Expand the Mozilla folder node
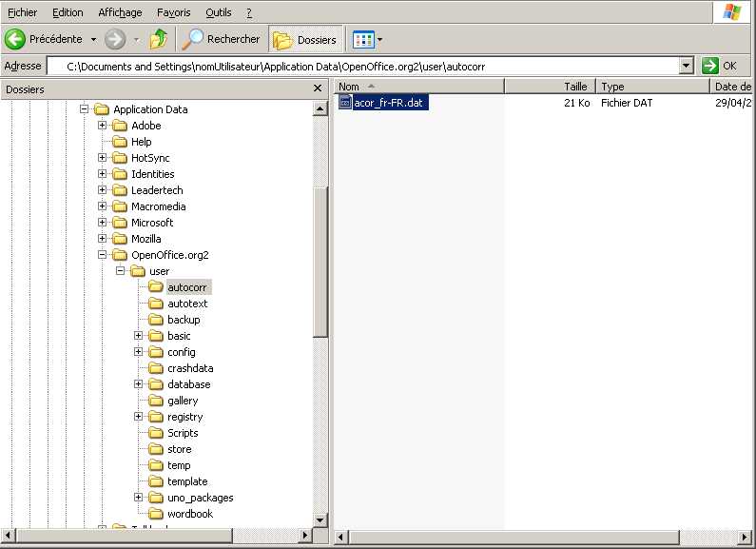The width and height of the screenshot is (756, 549). point(102,238)
